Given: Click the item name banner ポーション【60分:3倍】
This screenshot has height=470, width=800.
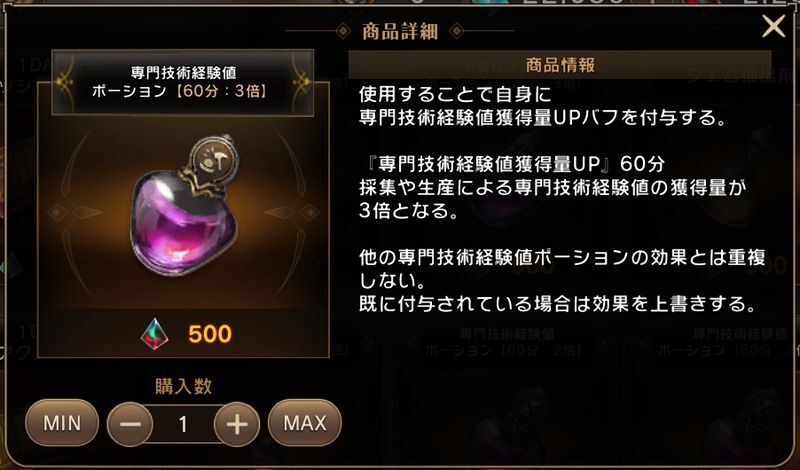Looking at the screenshot, I should (x=183, y=82).
